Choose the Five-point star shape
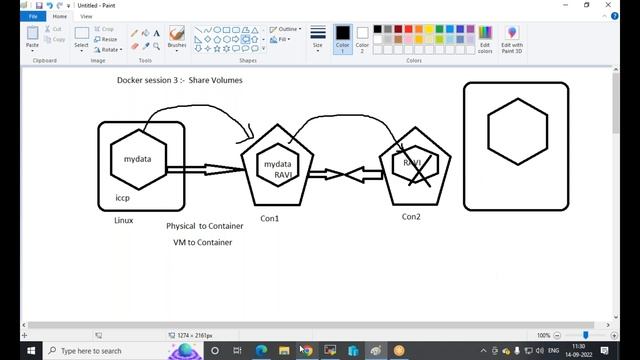Viewport: 640px width, 360px height. (x=217, y=49)
